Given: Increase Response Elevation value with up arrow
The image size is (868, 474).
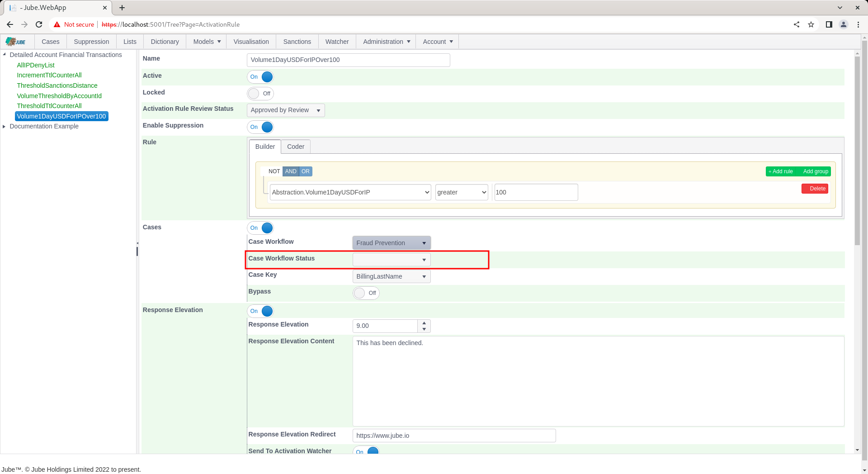Looking at the screenshot, I should pyautogui.click(x=424, y=323).
